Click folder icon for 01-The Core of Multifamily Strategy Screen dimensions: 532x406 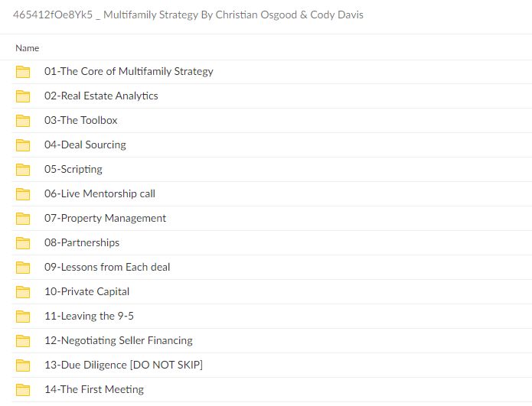click(23, 72)
